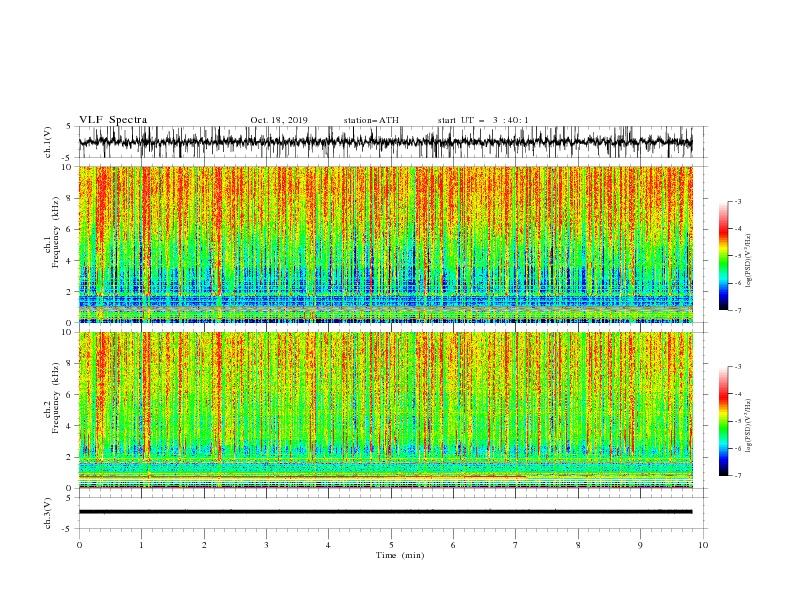Select the "ch.3(V)" axis label
The width and height of the screenshot is (792, 612).
(x=48, y=513)
